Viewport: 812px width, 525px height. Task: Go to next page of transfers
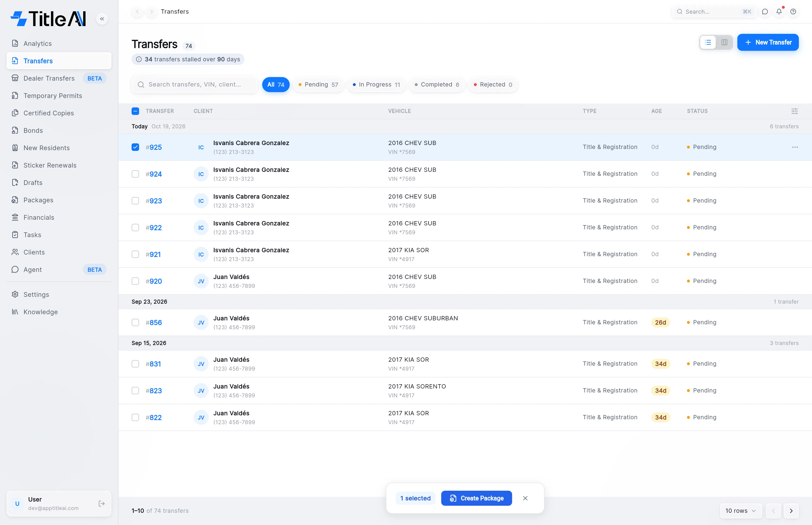(x=791, y=510)
